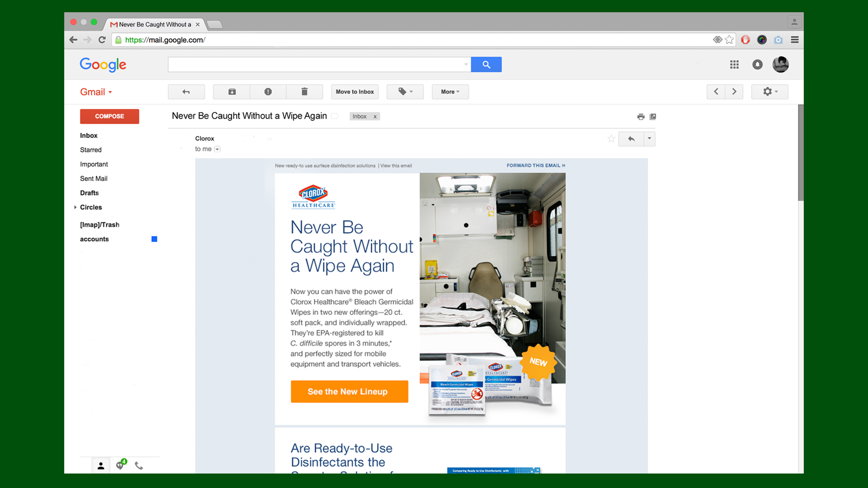Click the blue accounts label color square
Image resolution: width=868 pixels, height=488 pixels.
[x=154, y=239]
